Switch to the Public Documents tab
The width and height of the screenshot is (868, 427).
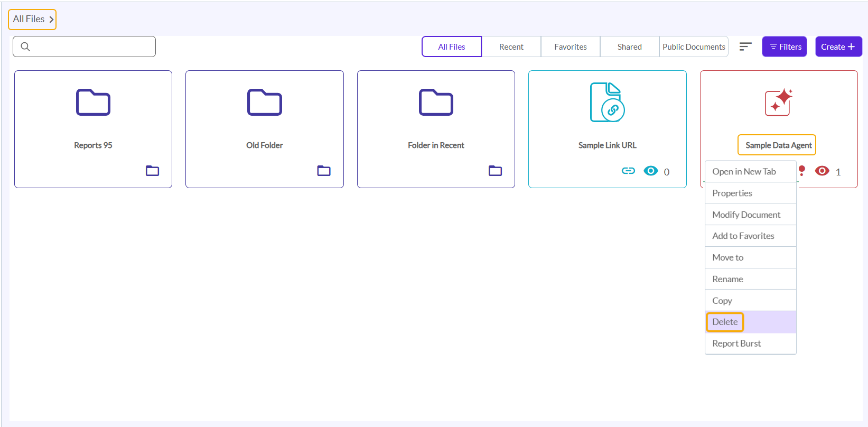(693, 47)
